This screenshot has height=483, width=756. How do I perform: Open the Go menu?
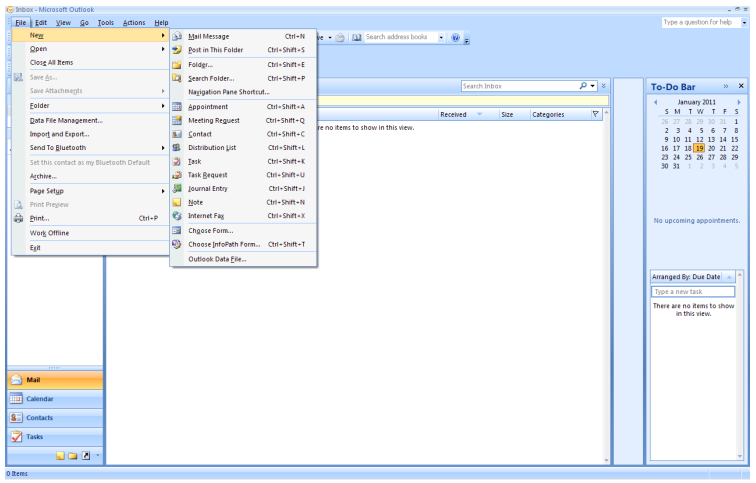84,23
